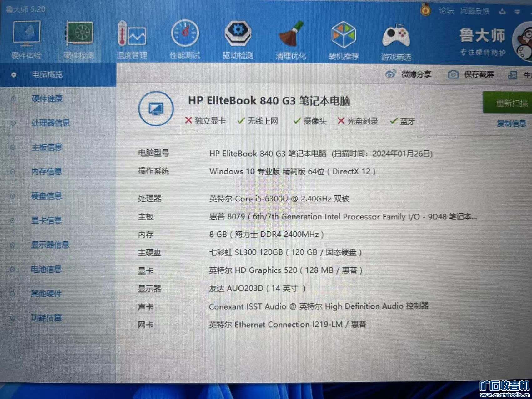This screenshot has height=399, width=532.
Task: Click the 鲁大师 5.20 title text
Action: click(x=26, y=9)
